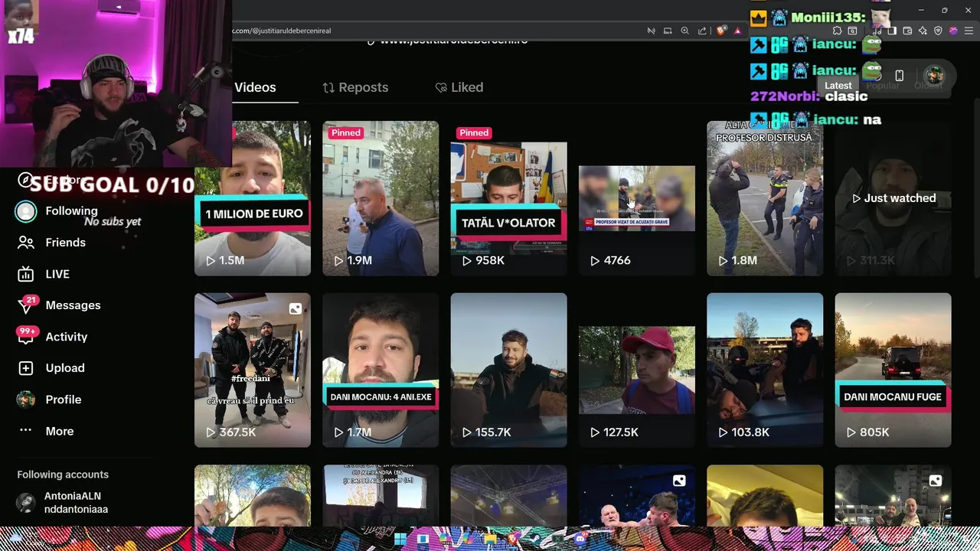The height and width of the screenshot is (551, 980).
Task: Open Brave browser from taskbar
Action: tap(512, 539)
